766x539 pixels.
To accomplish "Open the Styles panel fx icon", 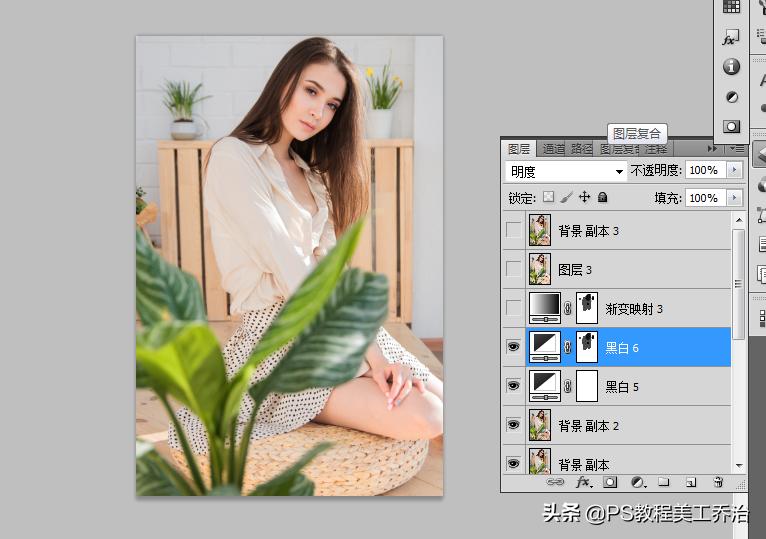I will click(x=731, y=37).
